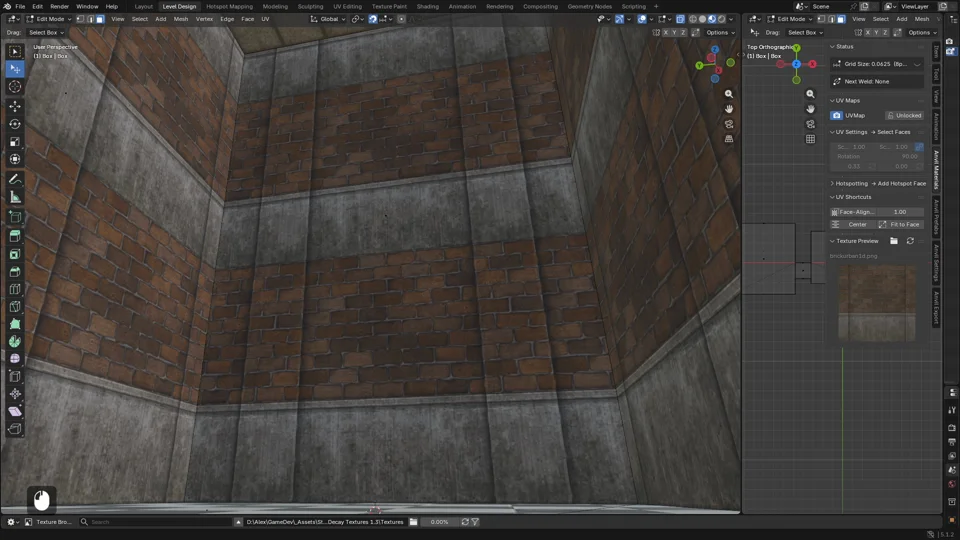
Task: Select the Annotate pencil tool
Action: [15, 179]
